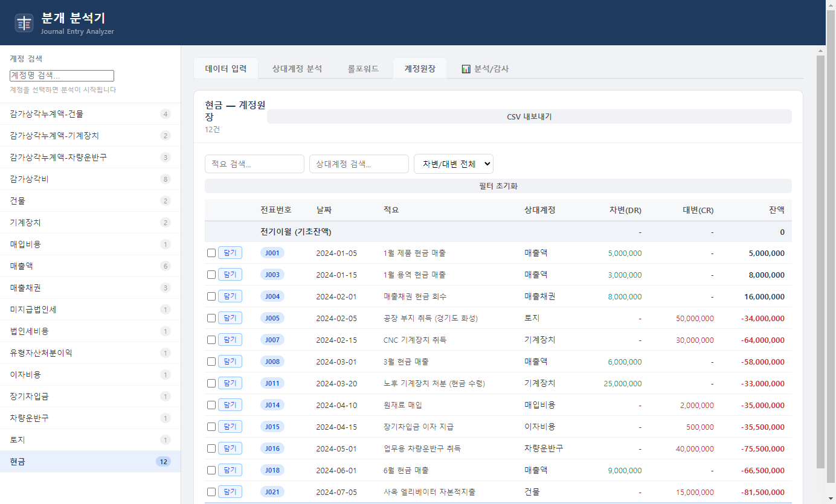Screen dimensions: 836x504
Task: Toggle the checkbox for entry J015
Action: click(x=211, y=427)
